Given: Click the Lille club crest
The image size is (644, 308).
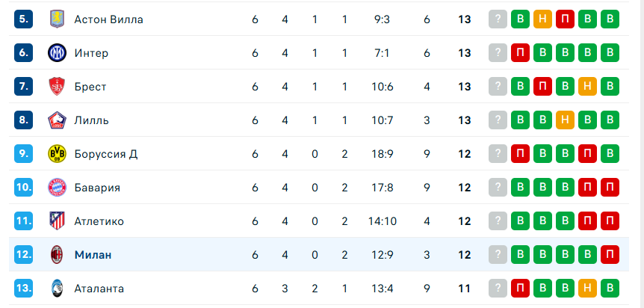Looking at the screenshot, I should pyautogui.click(x=56, y=120).
